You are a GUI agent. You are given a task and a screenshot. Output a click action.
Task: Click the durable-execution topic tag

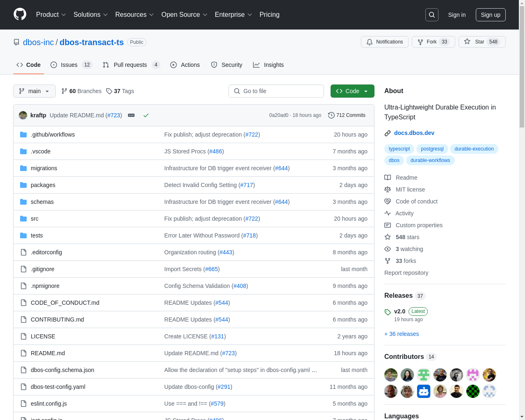(x=474, y=149)
